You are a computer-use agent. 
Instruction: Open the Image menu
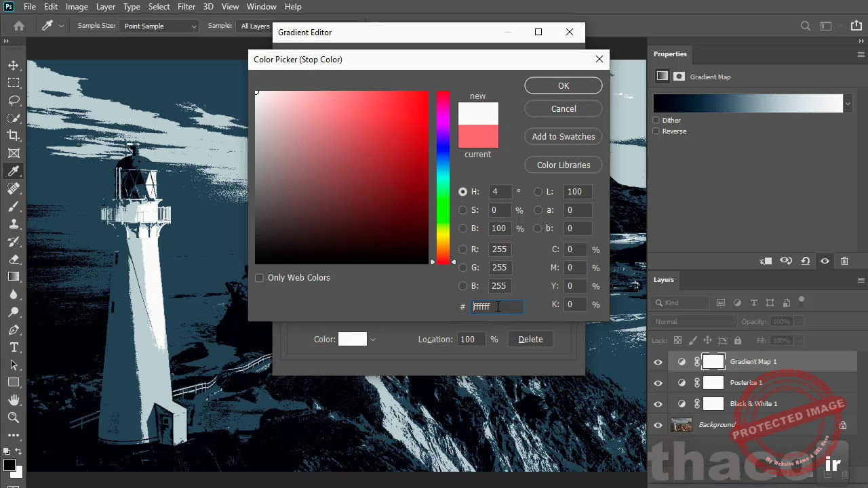(77, 6)
